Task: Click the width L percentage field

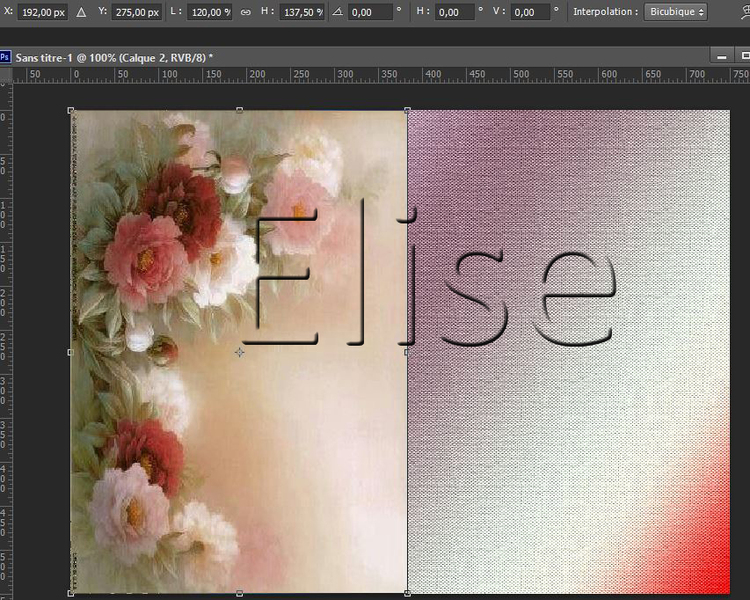Action: [211, 13]
